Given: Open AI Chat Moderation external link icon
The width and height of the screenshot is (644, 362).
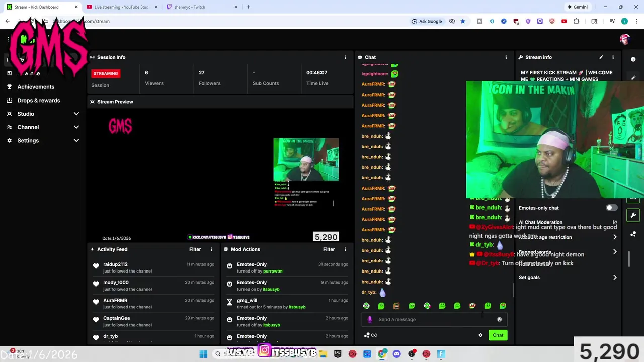Looking at the screenshot, I should click(615, 222).
